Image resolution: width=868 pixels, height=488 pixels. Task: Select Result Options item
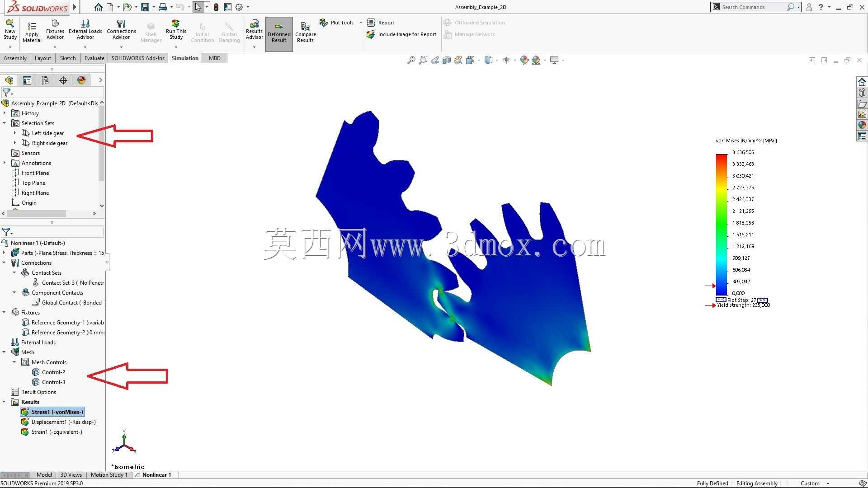(x=33, y=392)
